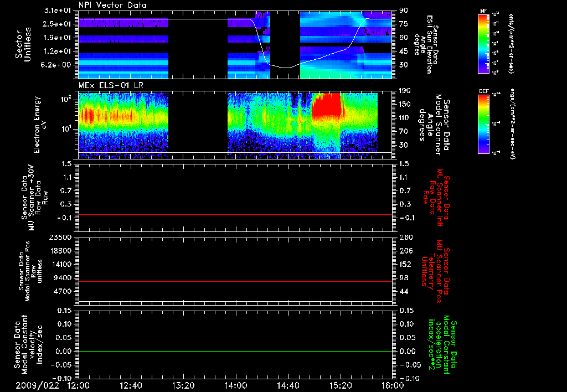Click the 13:20 time axis label

point(183,385)
